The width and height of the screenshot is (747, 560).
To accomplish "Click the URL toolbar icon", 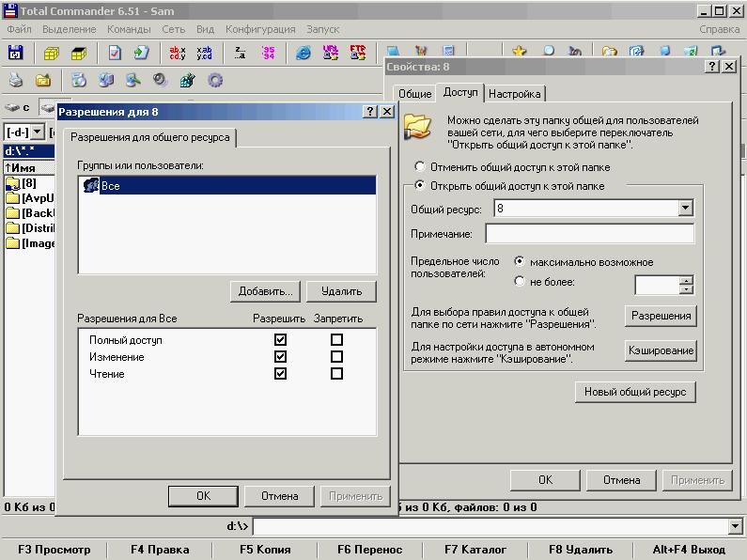I will [x=331, y=53].
